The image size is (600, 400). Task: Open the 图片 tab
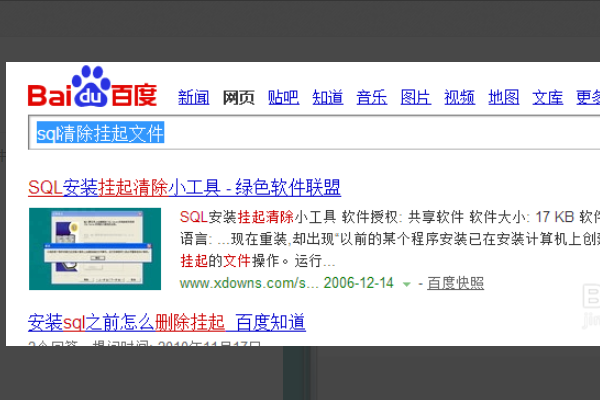[x=416, y=97]
